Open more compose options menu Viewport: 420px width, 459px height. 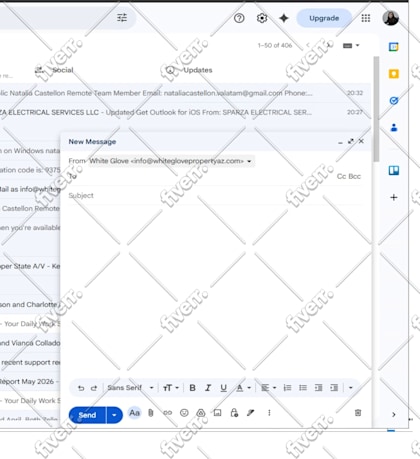click(x=269, y=413)
